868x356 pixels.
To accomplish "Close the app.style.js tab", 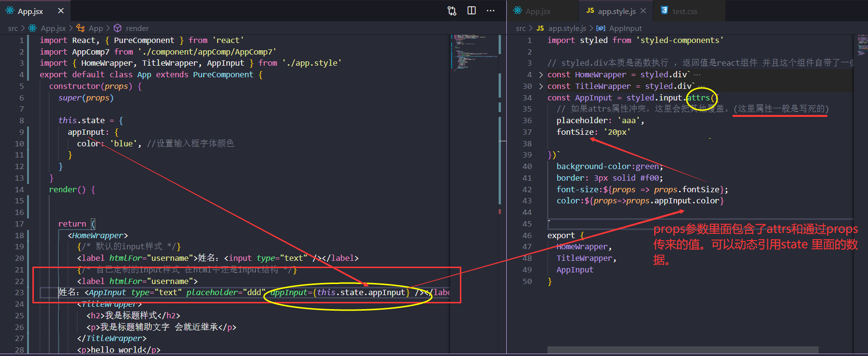I will [x=643, y=11].
